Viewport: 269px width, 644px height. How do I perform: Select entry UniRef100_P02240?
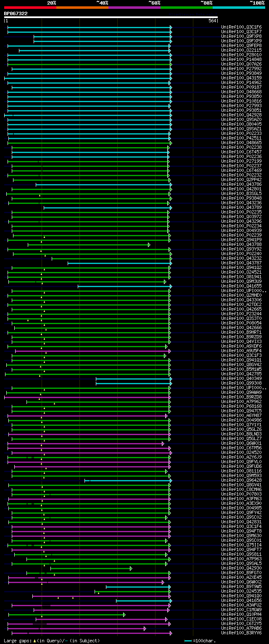coord(241,254)
